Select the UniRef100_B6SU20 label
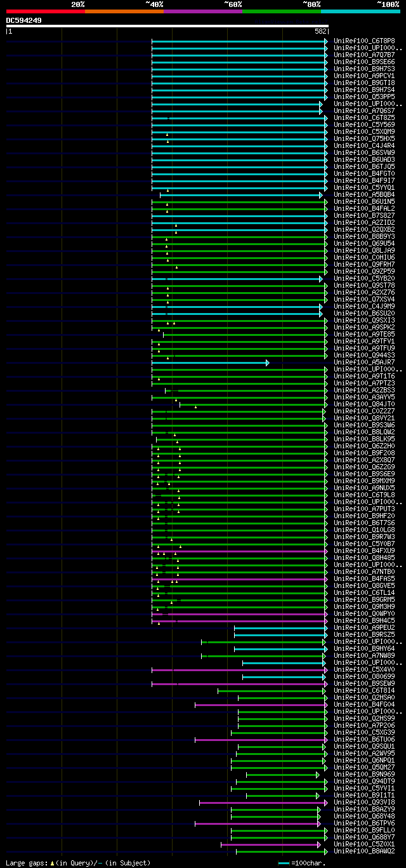The width and height of the screenshot is (406, 868). coord(364,313)
